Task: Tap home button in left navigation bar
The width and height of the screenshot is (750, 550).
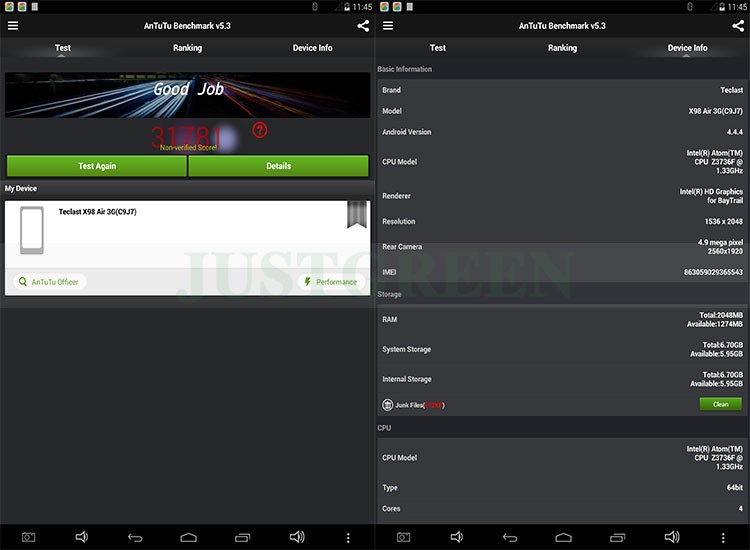Action: point(188,538)
